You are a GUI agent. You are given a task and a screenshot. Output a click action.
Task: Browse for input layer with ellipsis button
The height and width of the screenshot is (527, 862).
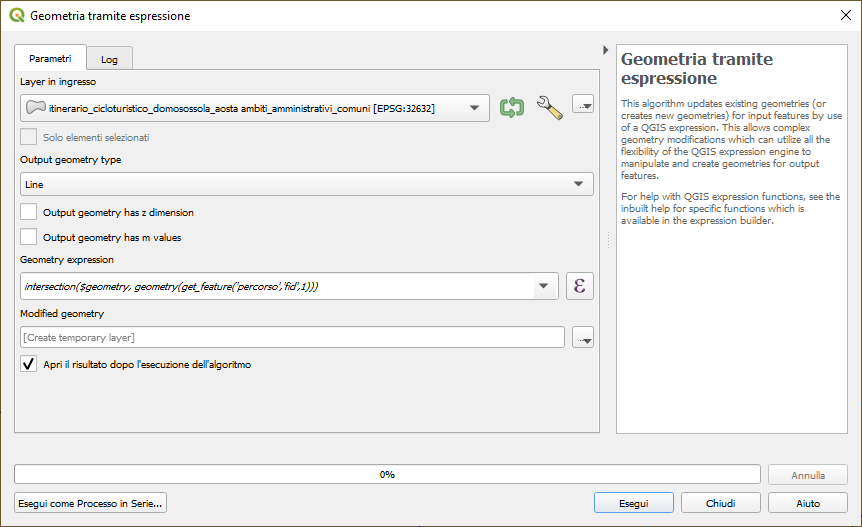583,105
